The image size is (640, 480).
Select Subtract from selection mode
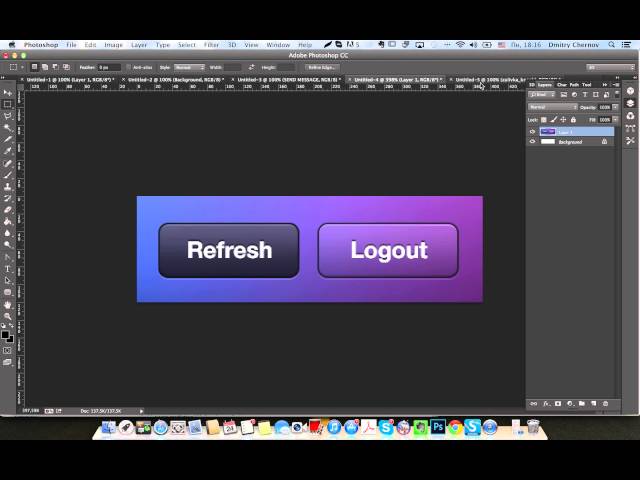click(x=56, y=67)
